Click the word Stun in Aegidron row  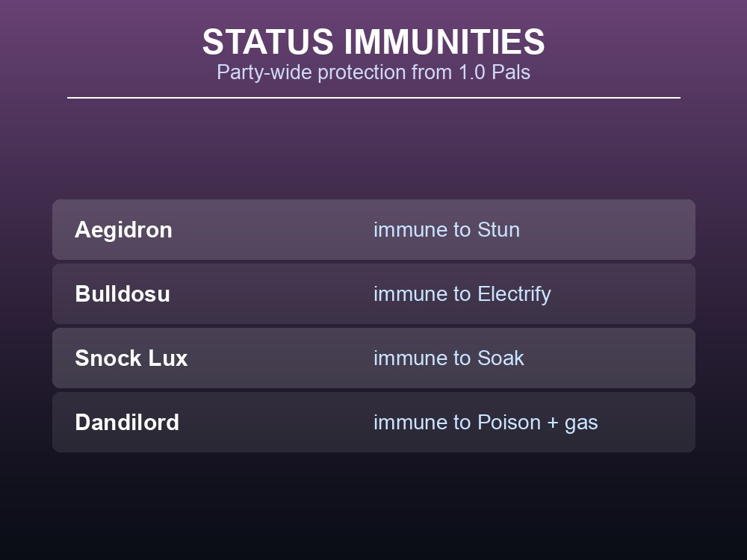coord(498,229)
